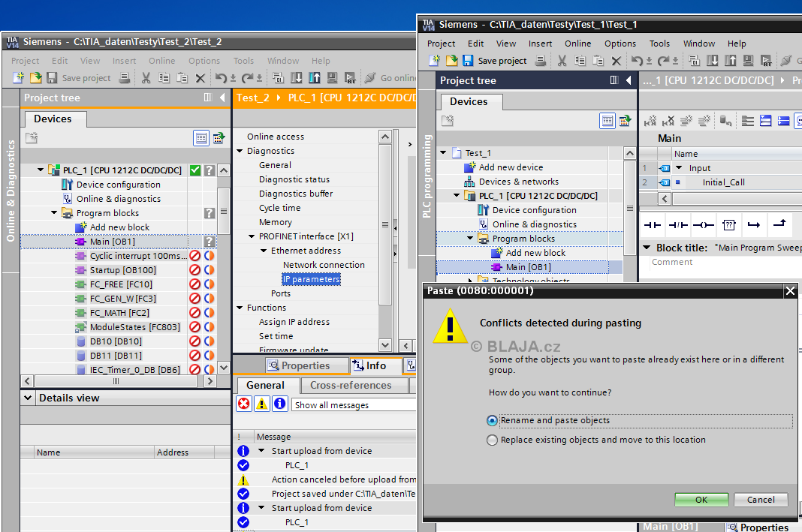Select IP parameters entry
802x532 pixels.
(x=312, y=280)
